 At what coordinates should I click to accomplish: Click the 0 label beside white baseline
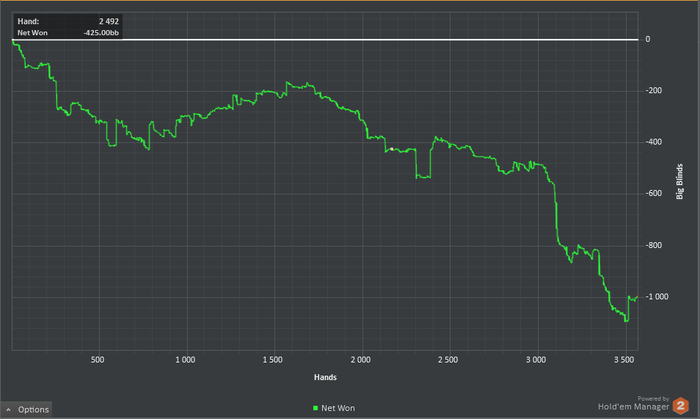pyautogui.click(x=648, y=39)
